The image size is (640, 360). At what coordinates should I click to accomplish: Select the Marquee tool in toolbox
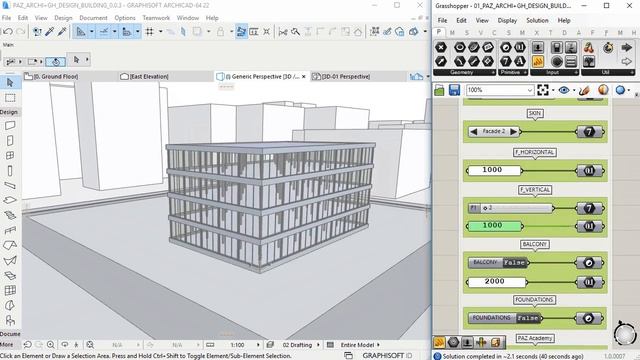tap(10, 98)
